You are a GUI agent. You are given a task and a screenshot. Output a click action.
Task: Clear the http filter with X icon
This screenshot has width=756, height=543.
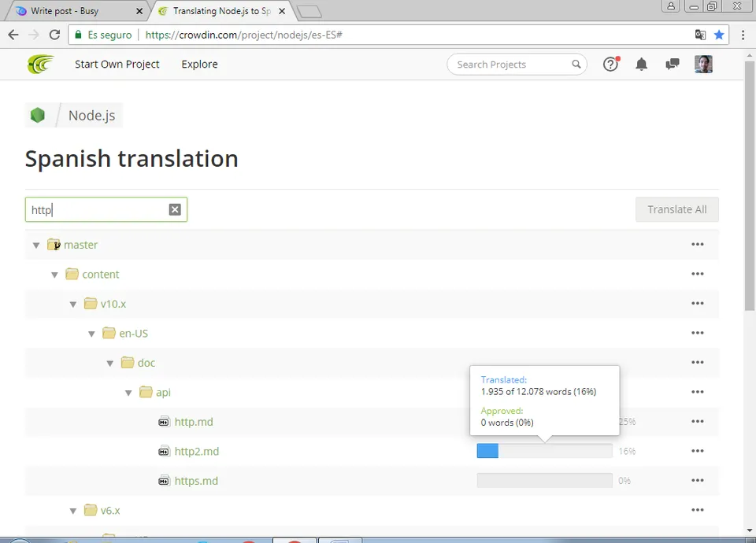tap(175, 209)
